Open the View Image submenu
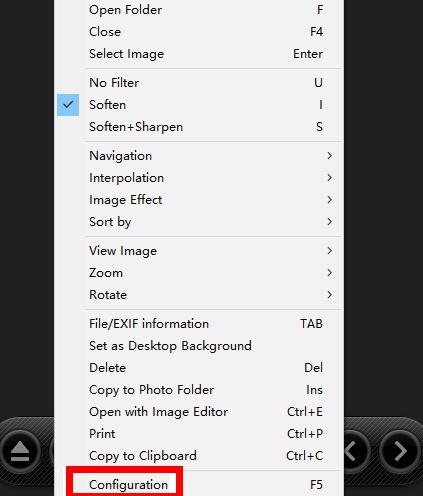This screenshot has width=423, height=496. 200,251
